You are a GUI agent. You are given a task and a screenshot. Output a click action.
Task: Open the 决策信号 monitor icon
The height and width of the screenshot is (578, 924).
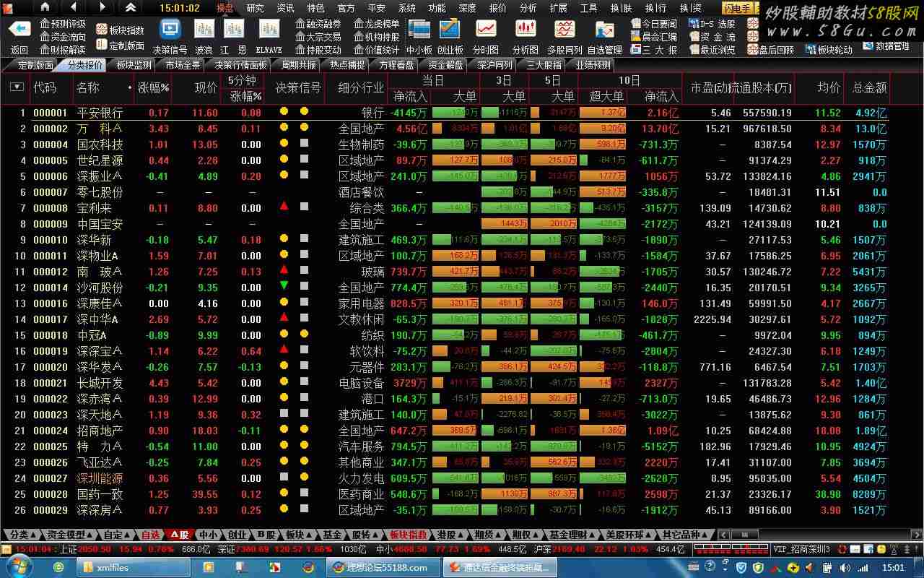[x=170, y=30]
